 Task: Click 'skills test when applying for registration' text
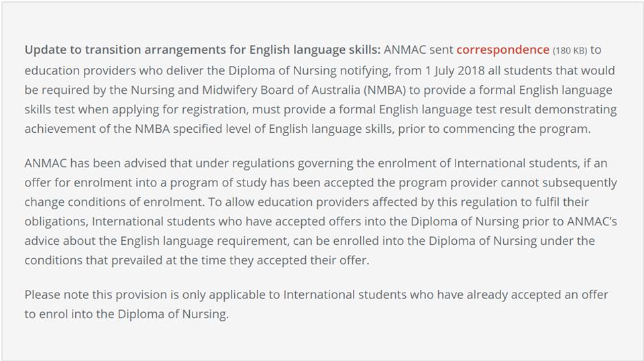pos(136,109)
